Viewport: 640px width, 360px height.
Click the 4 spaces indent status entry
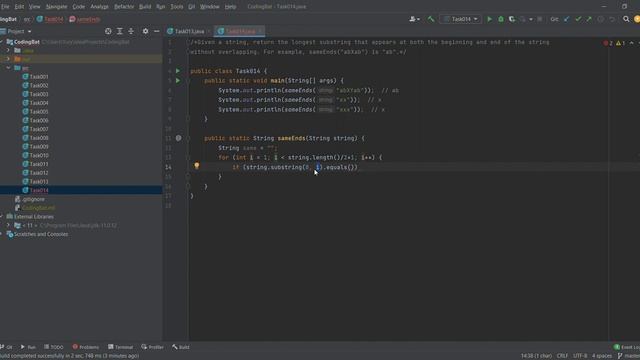click(x=602, y=356)
